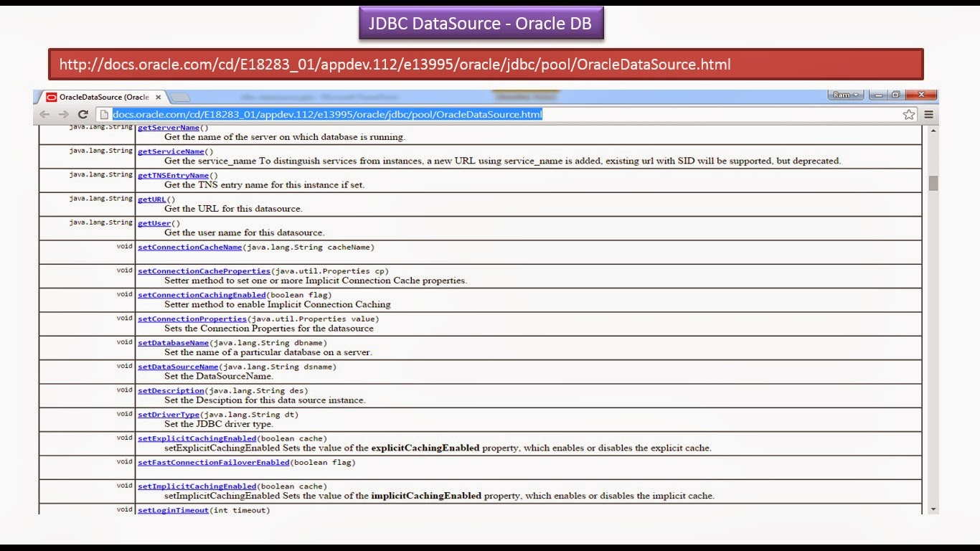Click bold explicitCachingEnabled property text
980x551 pixels.
(425, 448)
